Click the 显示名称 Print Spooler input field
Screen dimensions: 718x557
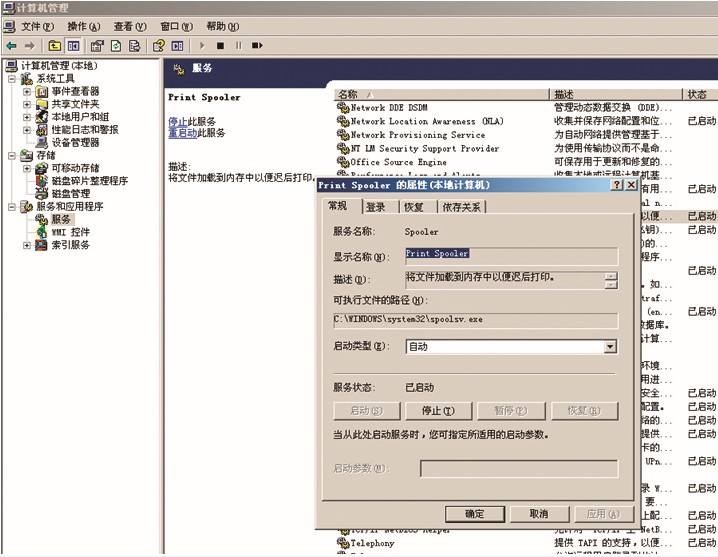pyautogui.click(x=511, y=256)
